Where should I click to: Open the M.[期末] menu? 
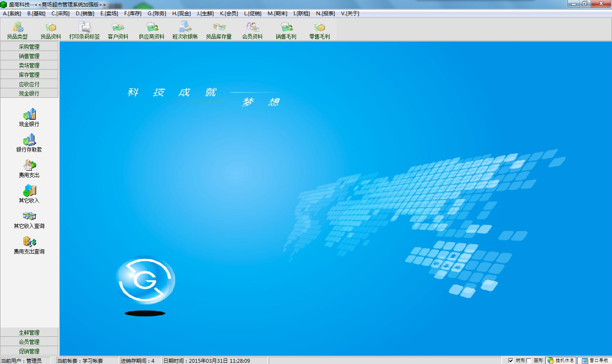(x=277, y=14)
